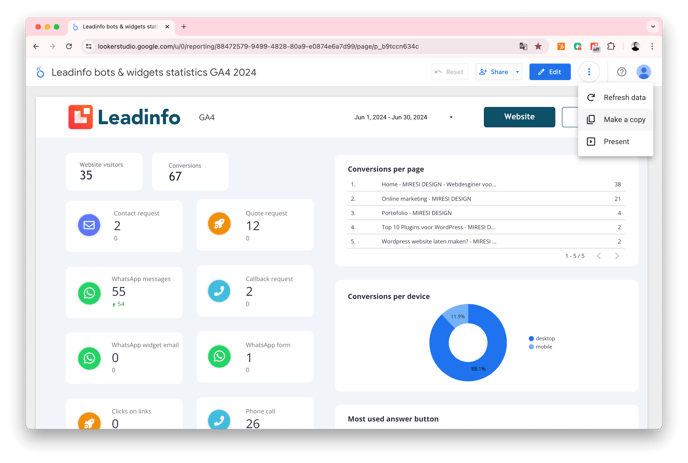Click the desktop legend color dot
688x463 pixels.
tap(531, 338)
